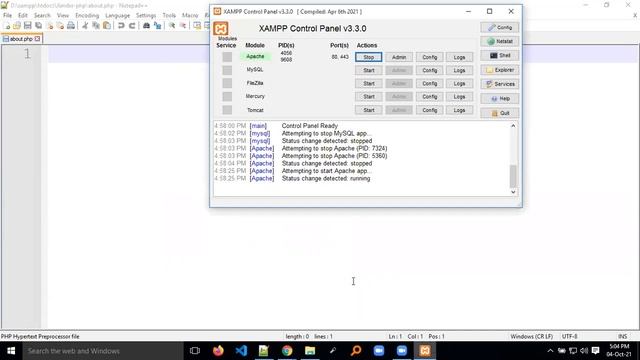Image resolution: width=640 pixels, height=360 pixels.
Task: Click Replace icon in Notepad++ toolbar
Action: [x=157, y=26]
